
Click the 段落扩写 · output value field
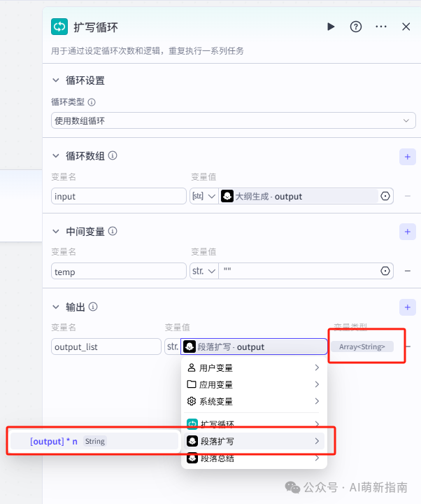[254, 346]
